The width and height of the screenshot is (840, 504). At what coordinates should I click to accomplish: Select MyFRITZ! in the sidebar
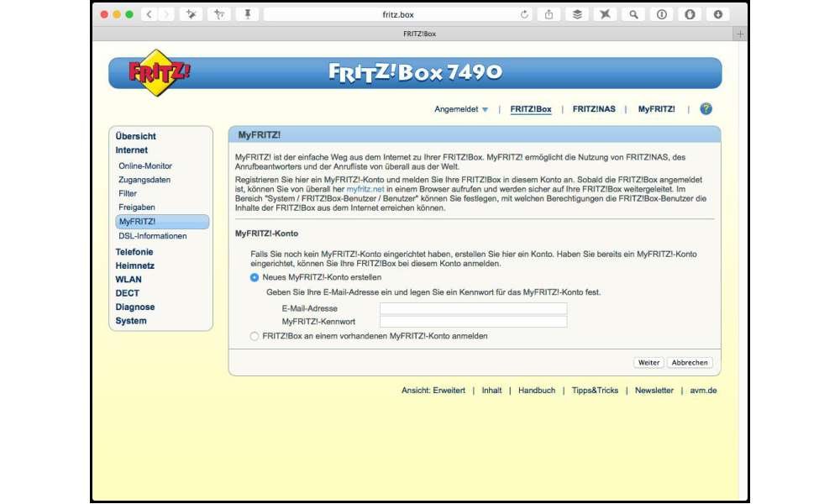[x=162, y=222]
